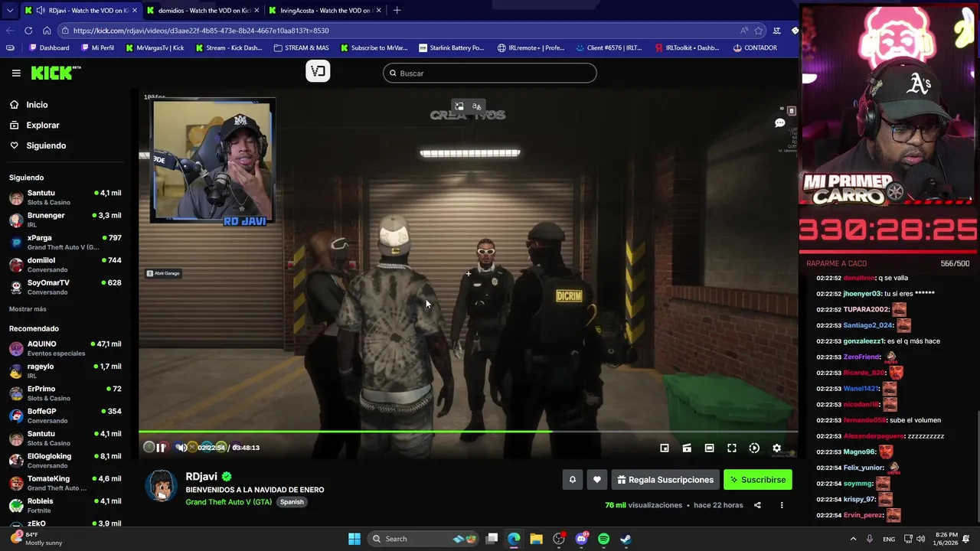Viewport: 980px width, 551px height.
Task: Open browser tab search dropdown
Action: pos(9,11)
